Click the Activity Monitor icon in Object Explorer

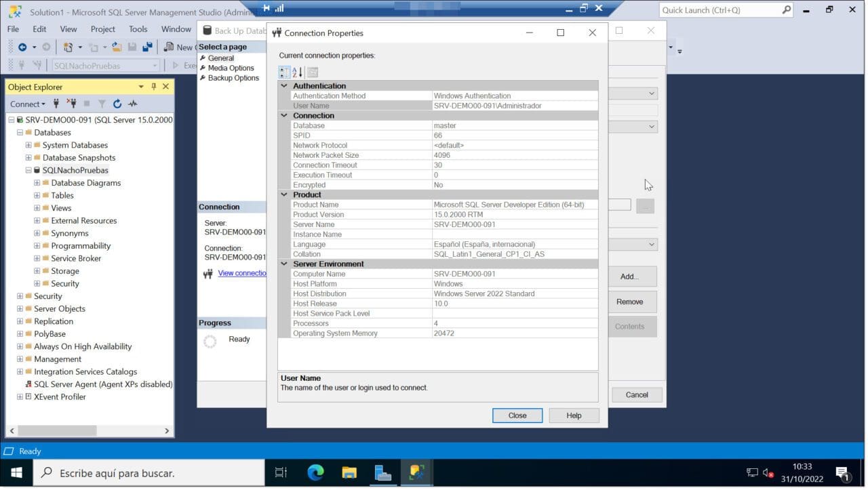point(133,104)
